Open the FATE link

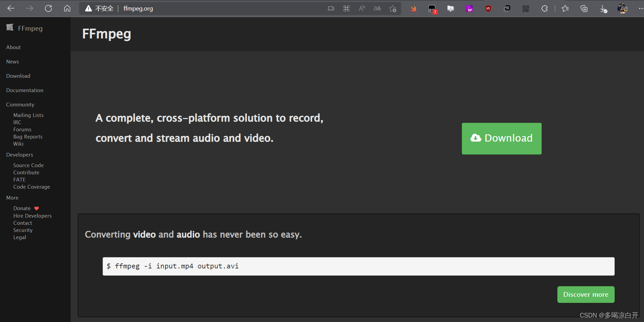19,180
